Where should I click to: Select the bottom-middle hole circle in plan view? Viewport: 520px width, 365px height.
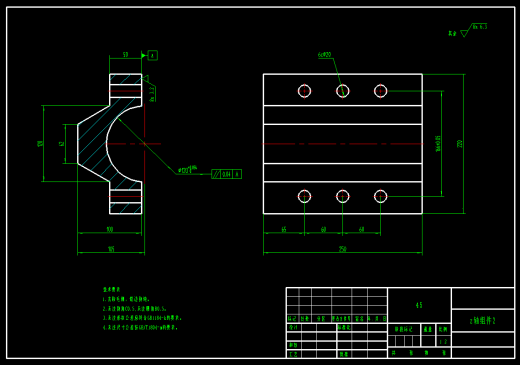coord(343,196)
